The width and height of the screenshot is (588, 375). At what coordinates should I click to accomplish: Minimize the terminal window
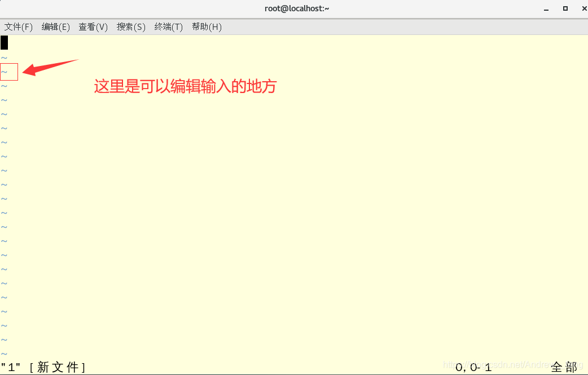click(546, 8)
